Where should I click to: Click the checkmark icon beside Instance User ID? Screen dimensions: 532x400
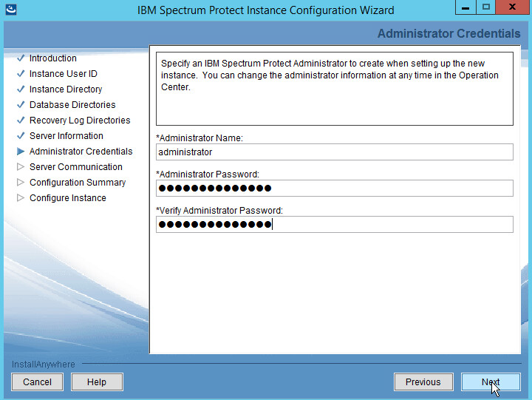[x=21, y=74]
